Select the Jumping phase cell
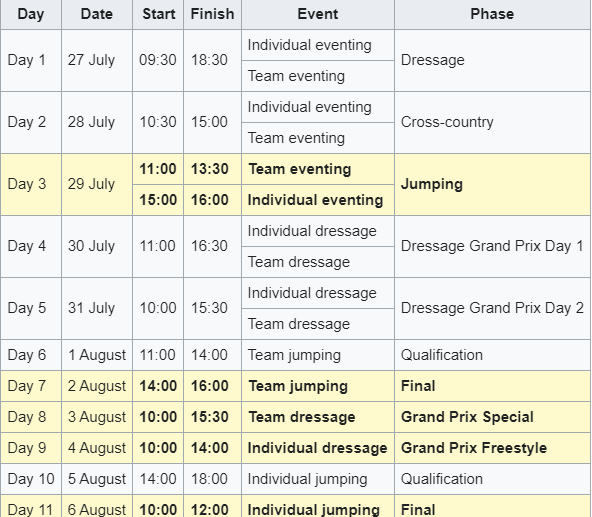The image size is (592, 517). [x=492, y=184]
